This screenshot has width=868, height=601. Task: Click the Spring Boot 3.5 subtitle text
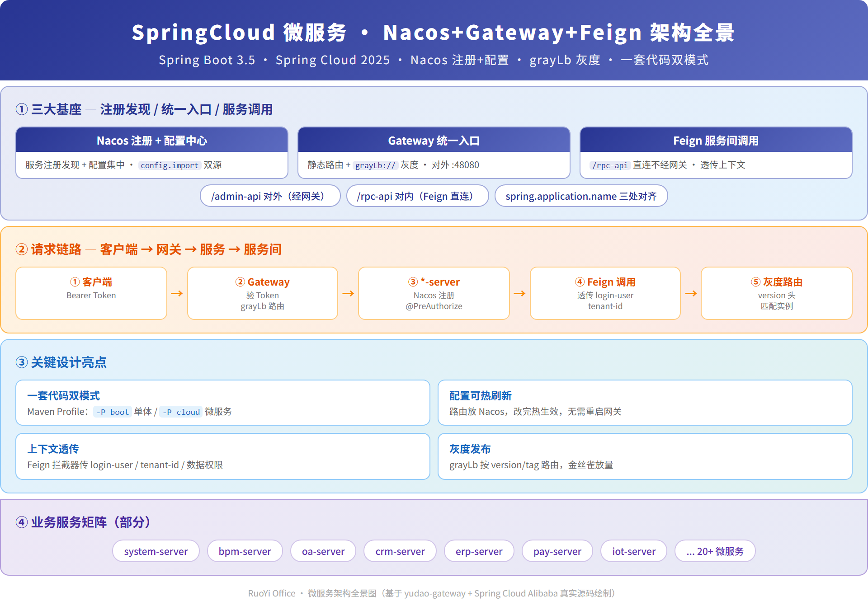coord(207,60)
